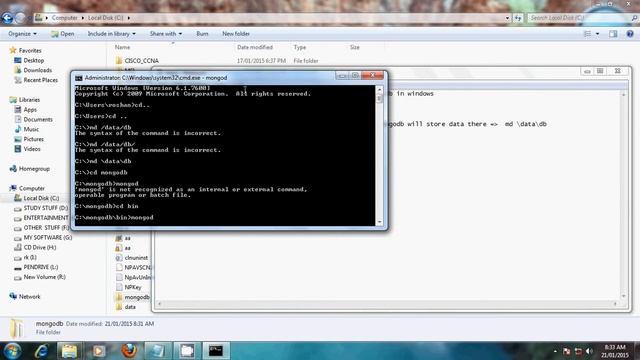
Task: Launch Firefox from the taskbar
Action: pyautogui.click(x=129, y=351)
